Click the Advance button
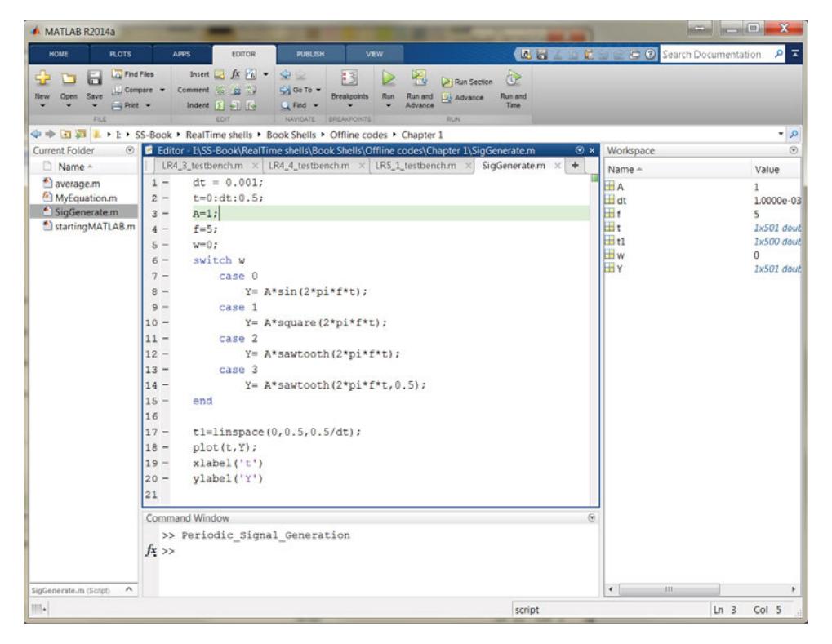This screenshot has width=832, height=644. [x=463, y=98]
